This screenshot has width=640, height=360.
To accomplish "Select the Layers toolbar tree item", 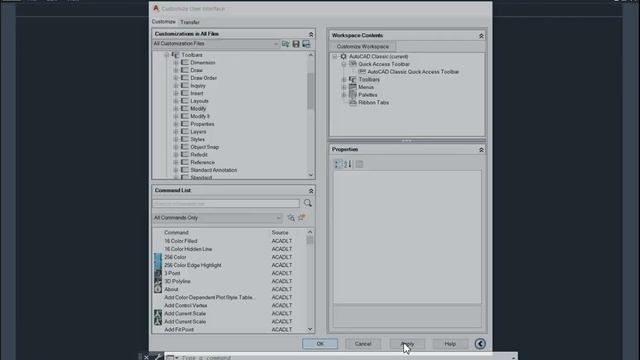I will (198, 131).
